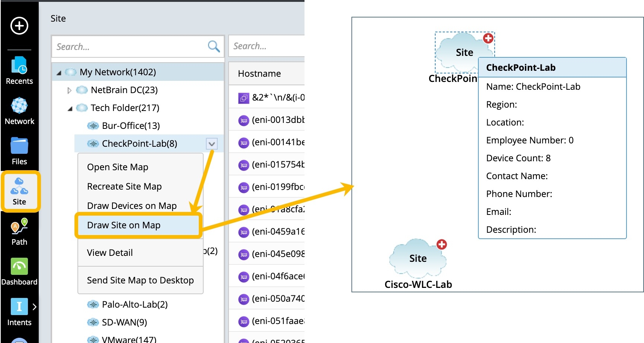Viewport: 644px width, 343px height.
Task: Click the Cisco-WLC-Lab Site cloud icon
Action: click(417, 258)
